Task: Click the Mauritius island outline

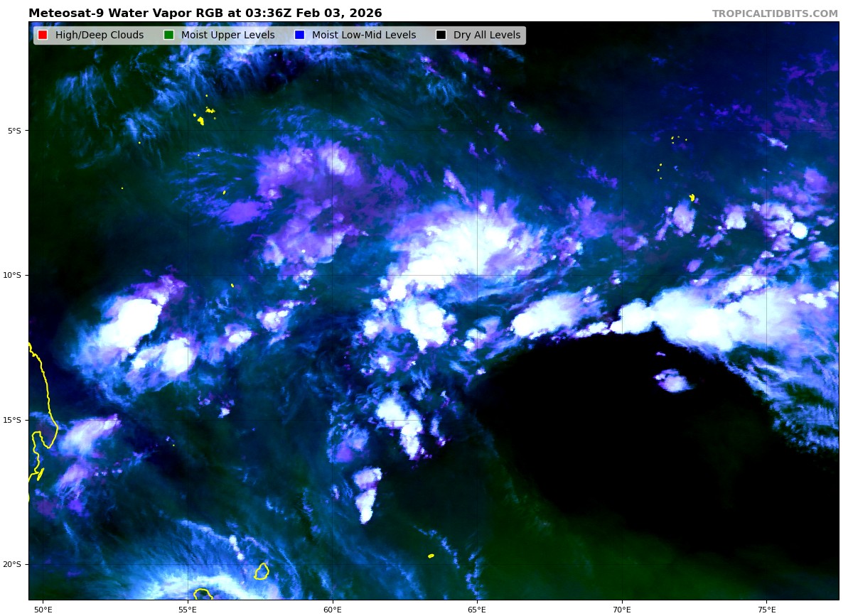Action: tap(262, 571)
